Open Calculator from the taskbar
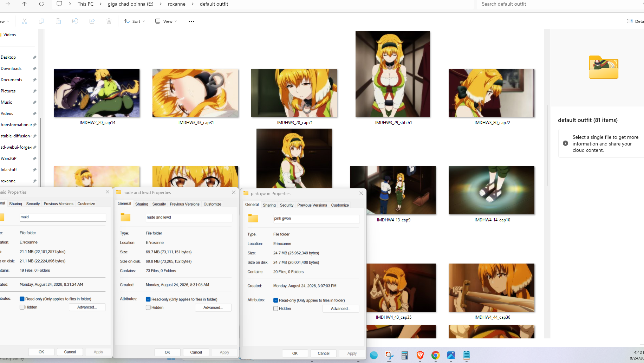Viewport: 644px width, 363px height. click(x=405, y=355)
